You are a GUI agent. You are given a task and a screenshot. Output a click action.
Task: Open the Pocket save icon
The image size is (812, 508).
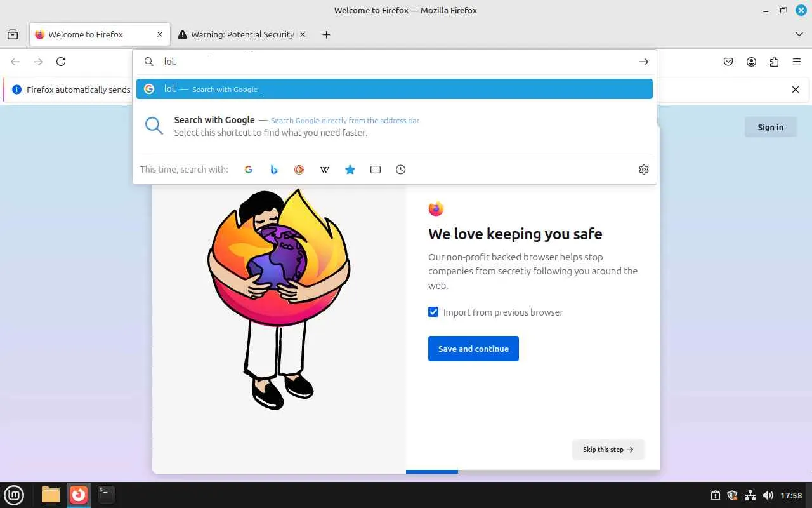click(x=728, y=62)
